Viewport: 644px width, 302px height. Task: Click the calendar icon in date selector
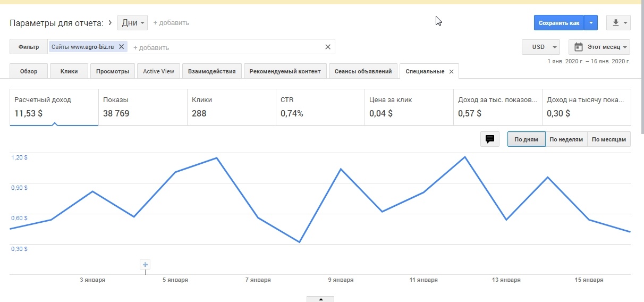pos(579,47)
